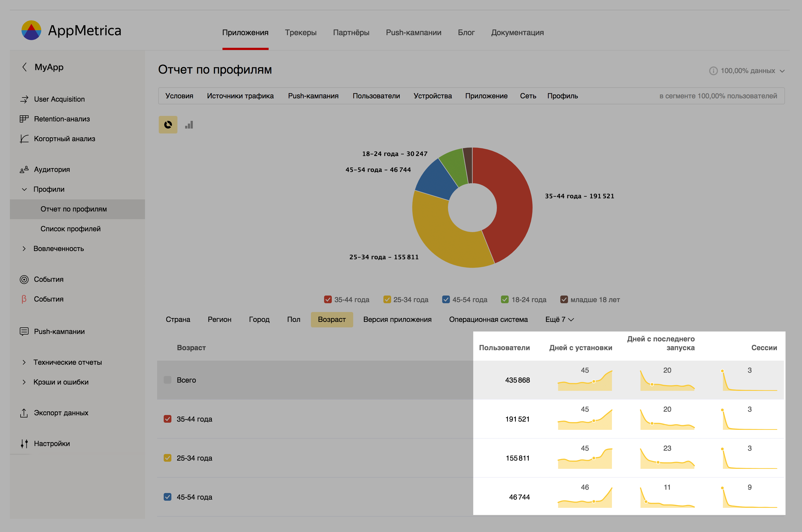Image resolution: width=802 pixels, height=532 pixels.
Task: Open Трекеры top navigation tab
Action: (300, 33)
